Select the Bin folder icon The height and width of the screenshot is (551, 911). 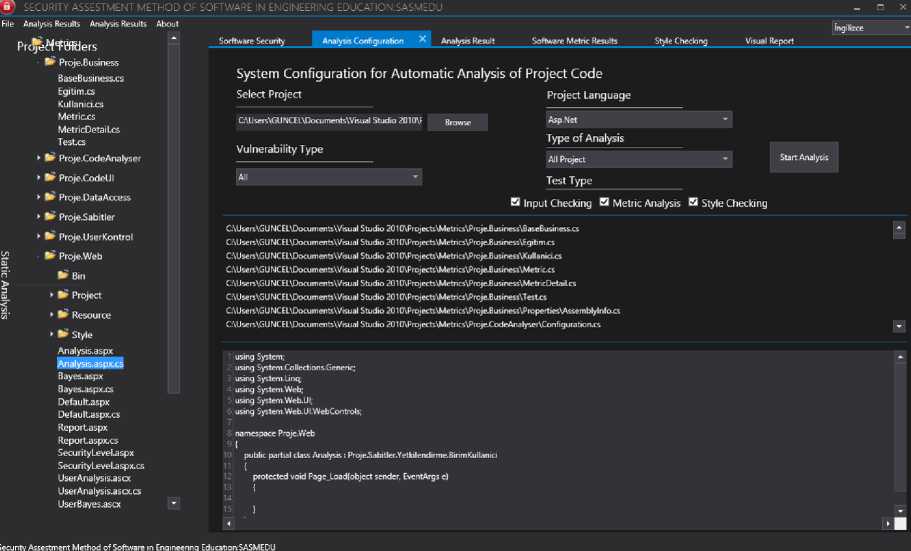point(63,276)
